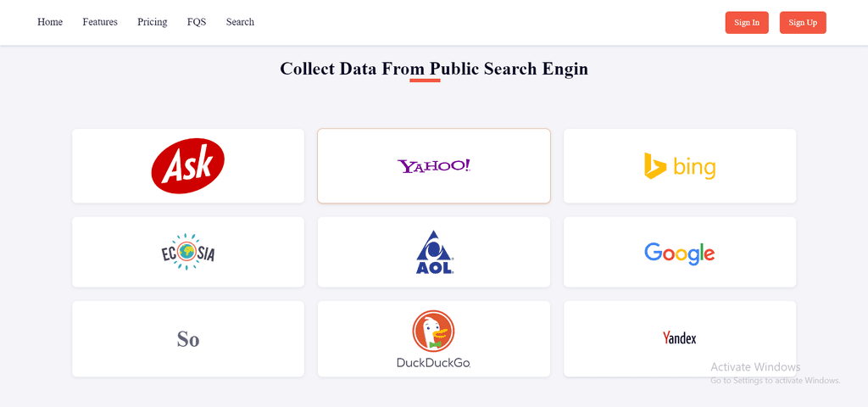Click the Sign In button
The width and height of the screenshot is (868, 407).
(747, 23)
